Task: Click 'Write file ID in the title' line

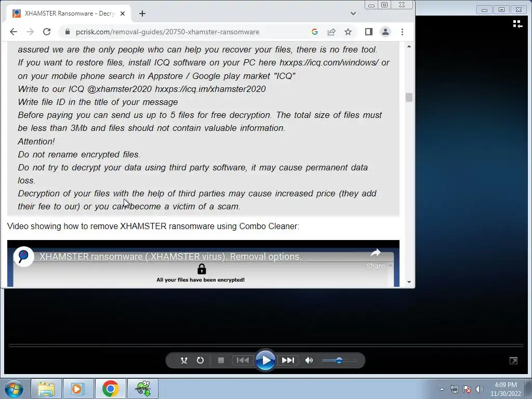Action: [98, 102]
